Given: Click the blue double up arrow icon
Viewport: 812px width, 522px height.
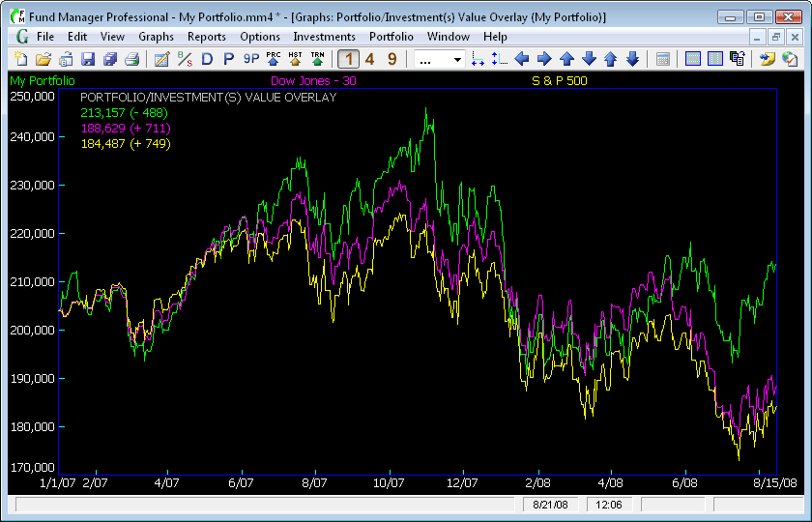Looking at the screenshot, I should click(x=611, y=59).
